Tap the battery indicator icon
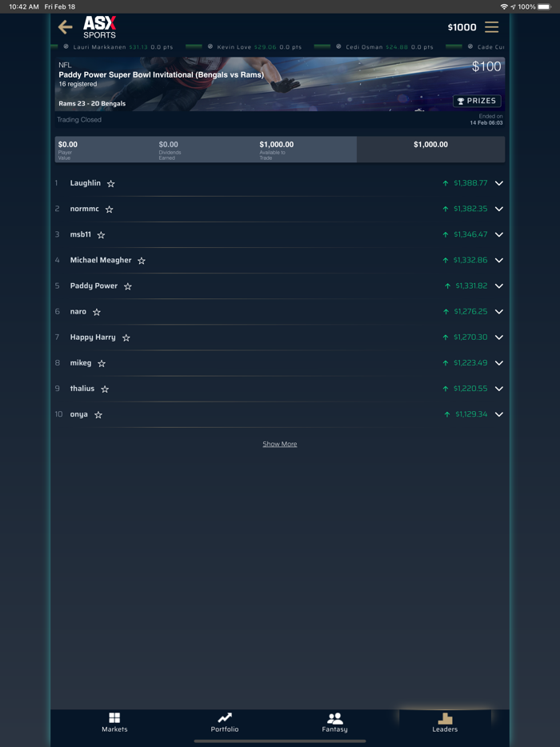 click(544, 6)
